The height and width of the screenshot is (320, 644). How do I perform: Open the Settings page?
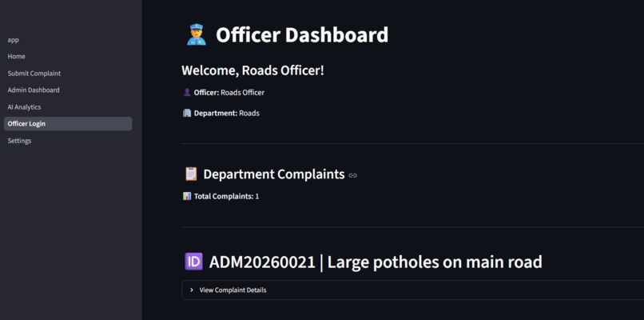(19, 141)
